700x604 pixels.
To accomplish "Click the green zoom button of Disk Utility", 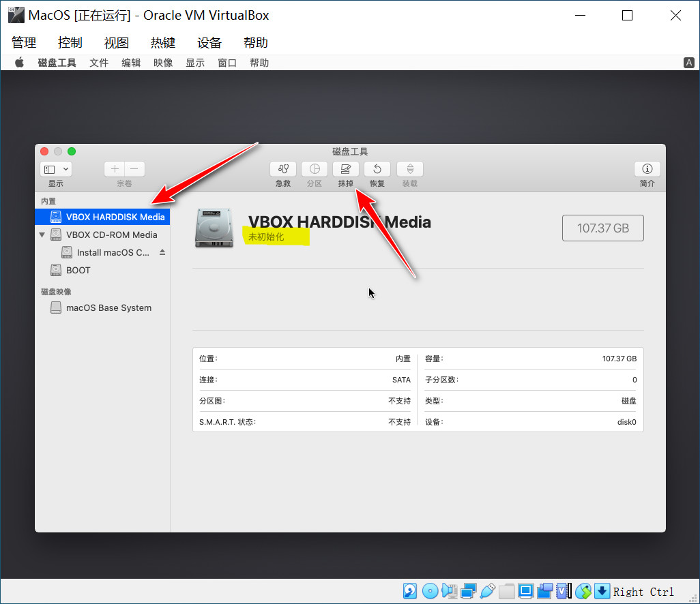I will 72,151.
